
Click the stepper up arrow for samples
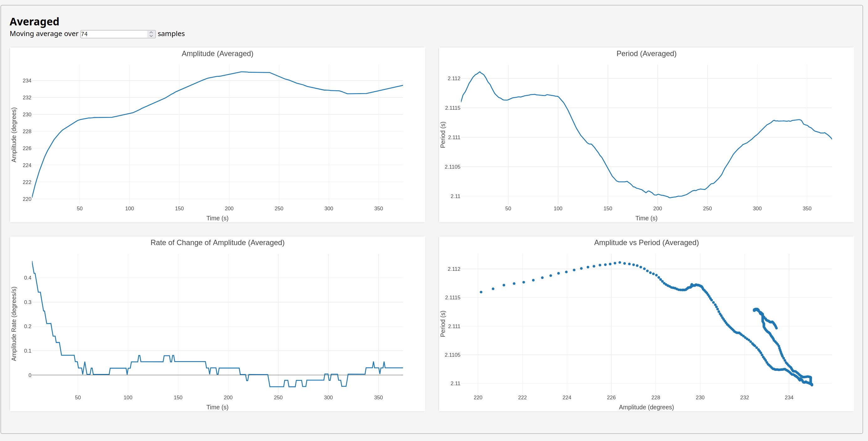(151, 32)
